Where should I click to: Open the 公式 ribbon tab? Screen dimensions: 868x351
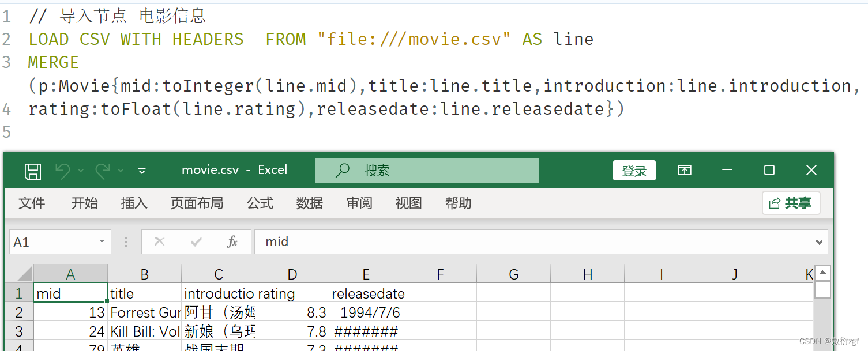[260, 203]
